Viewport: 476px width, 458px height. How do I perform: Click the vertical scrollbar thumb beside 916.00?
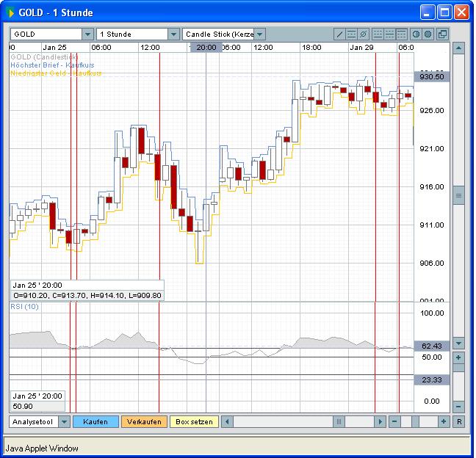458,196
